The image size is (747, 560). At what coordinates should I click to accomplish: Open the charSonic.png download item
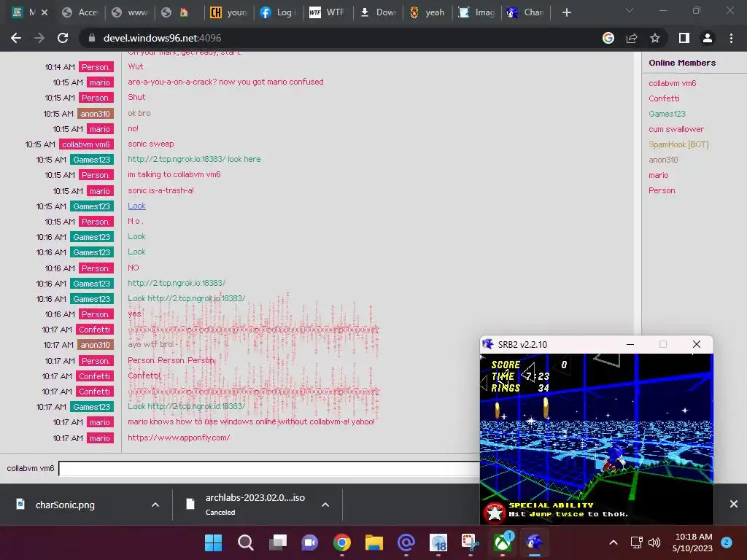65,505
